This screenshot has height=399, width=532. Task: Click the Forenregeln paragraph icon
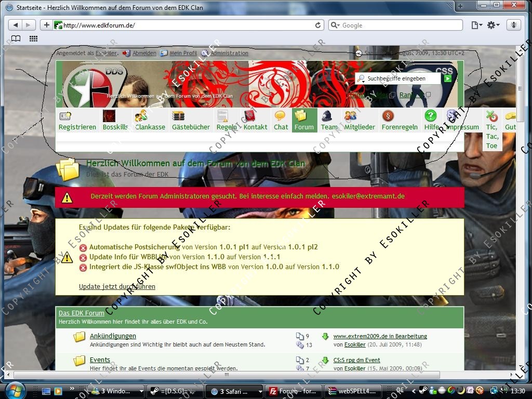point(388,116)
